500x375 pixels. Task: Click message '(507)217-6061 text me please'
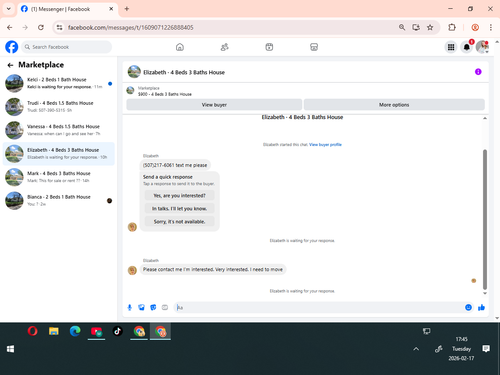(175, 165)
